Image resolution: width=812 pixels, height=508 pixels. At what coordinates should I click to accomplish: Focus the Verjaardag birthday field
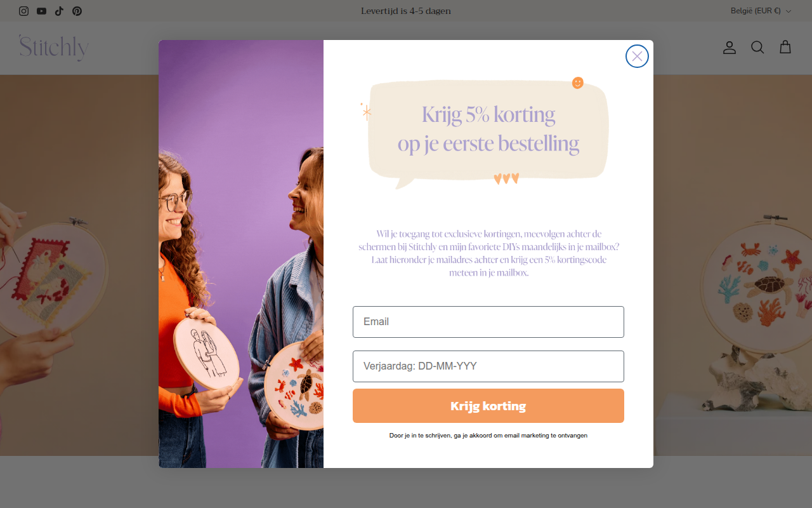[x=488, y=366]
